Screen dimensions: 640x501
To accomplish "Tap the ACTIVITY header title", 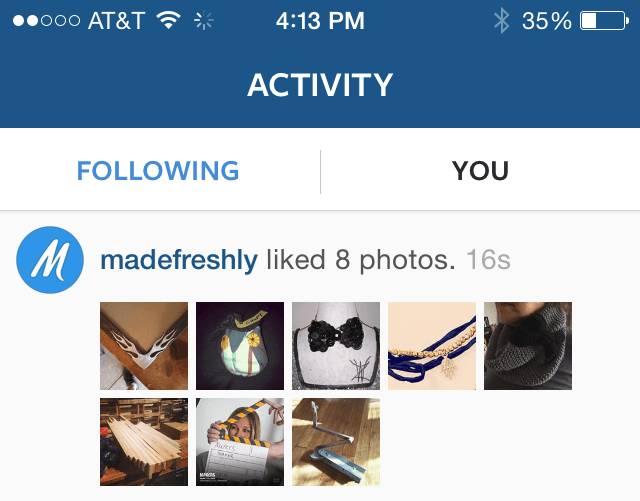I will 320,85.
